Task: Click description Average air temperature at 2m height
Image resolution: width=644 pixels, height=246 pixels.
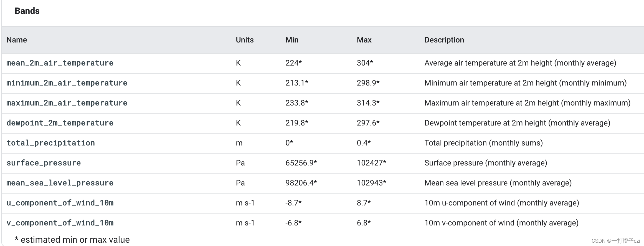Action: (520, 63)
